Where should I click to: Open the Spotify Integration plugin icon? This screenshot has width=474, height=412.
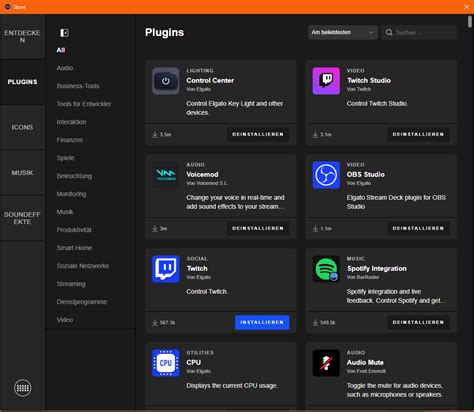(326, 269)
